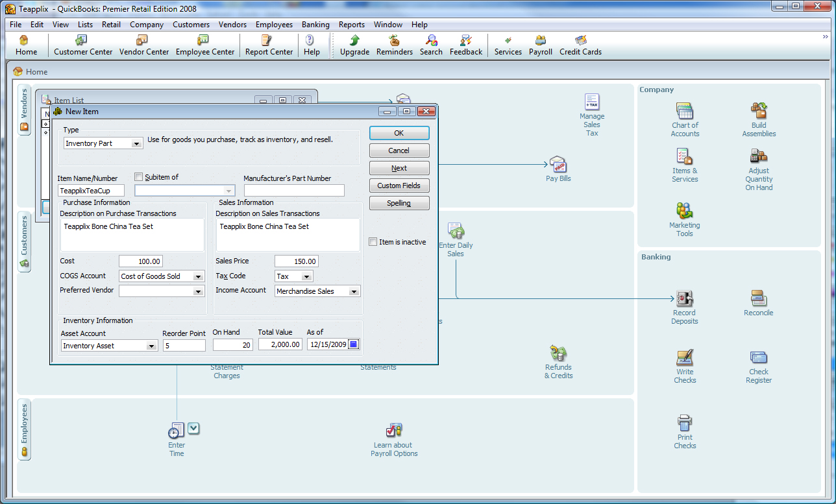
Task: Click the Description on Purchase Transactions box
Action: pos(132,235)
